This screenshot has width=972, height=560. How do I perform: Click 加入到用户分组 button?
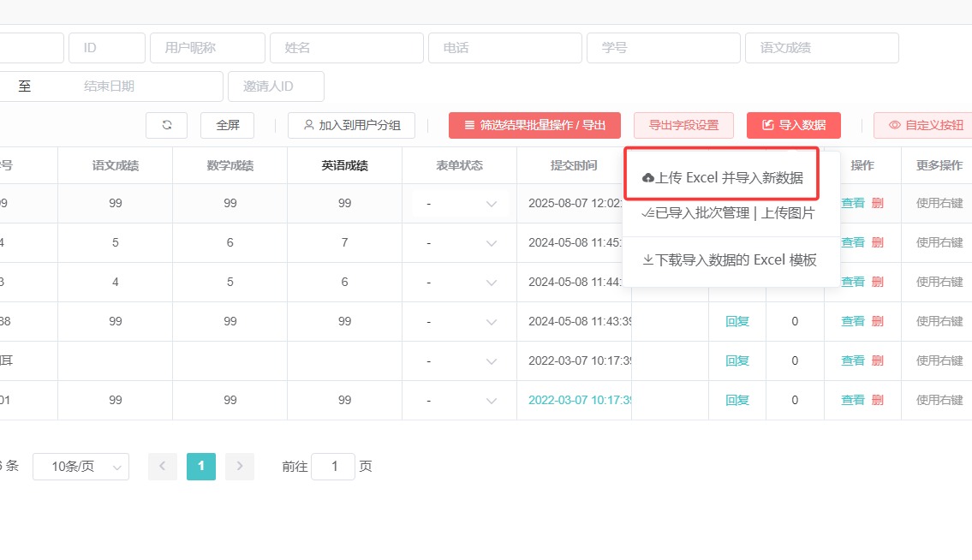pos(351,125)
